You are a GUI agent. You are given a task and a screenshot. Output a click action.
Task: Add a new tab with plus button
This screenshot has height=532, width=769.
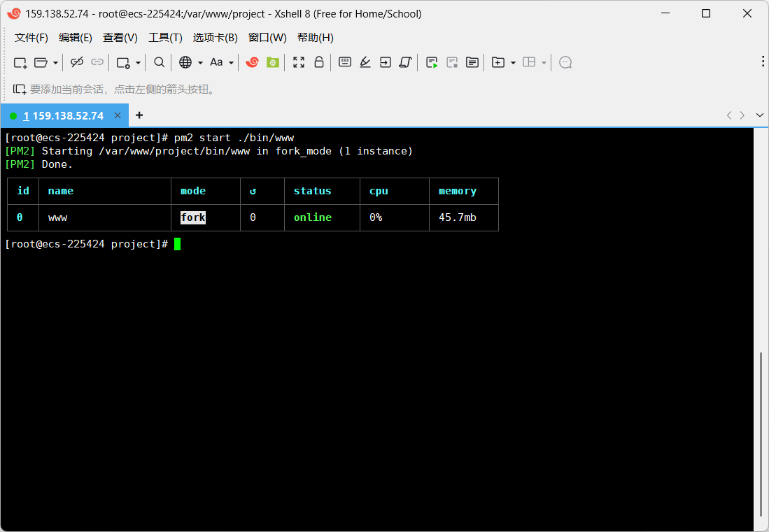pyautogui.click(x=139, y=115)
